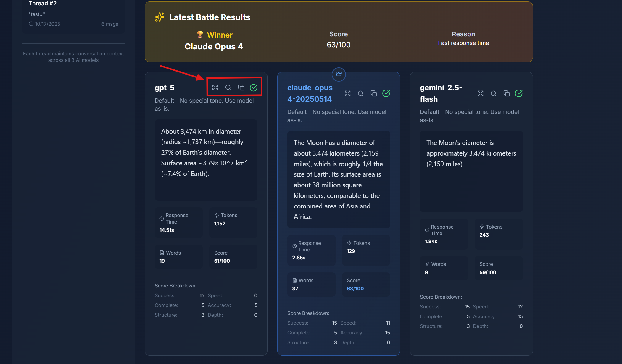Expand the gemini-2.5-flash response fullscreen
This screenshot has width=622, height=364.
click(481, 93)
